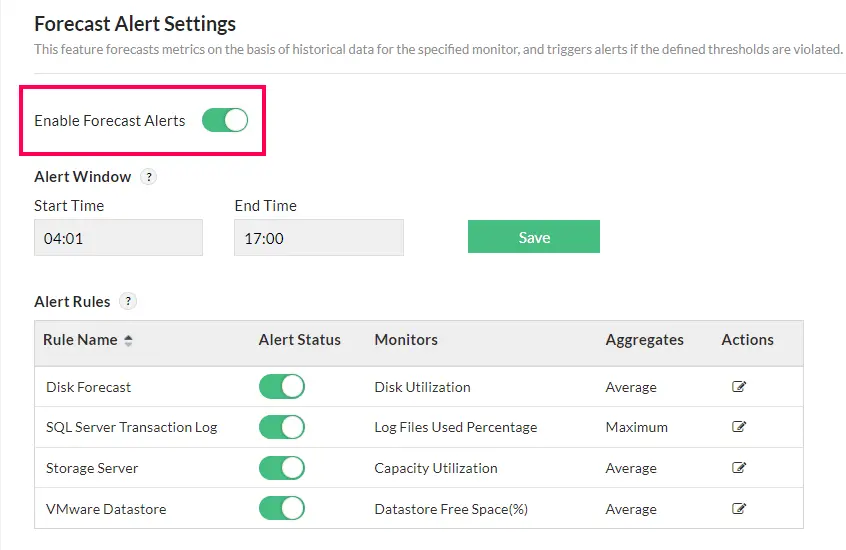
Task: Toggle SQL Server Transaction Log alert status
Action: tap(282, 427)
